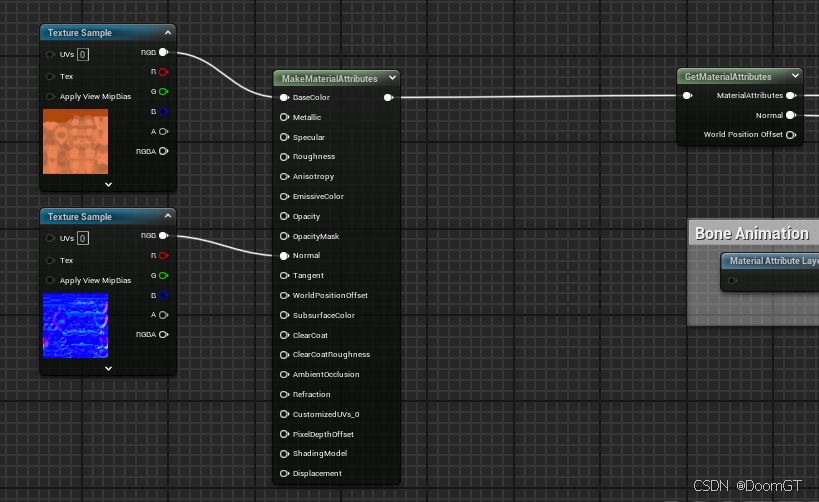Screen dimensions: 819x502
Task: Click input pin on Material Attribute Layers node
Action: pos(732,281)
